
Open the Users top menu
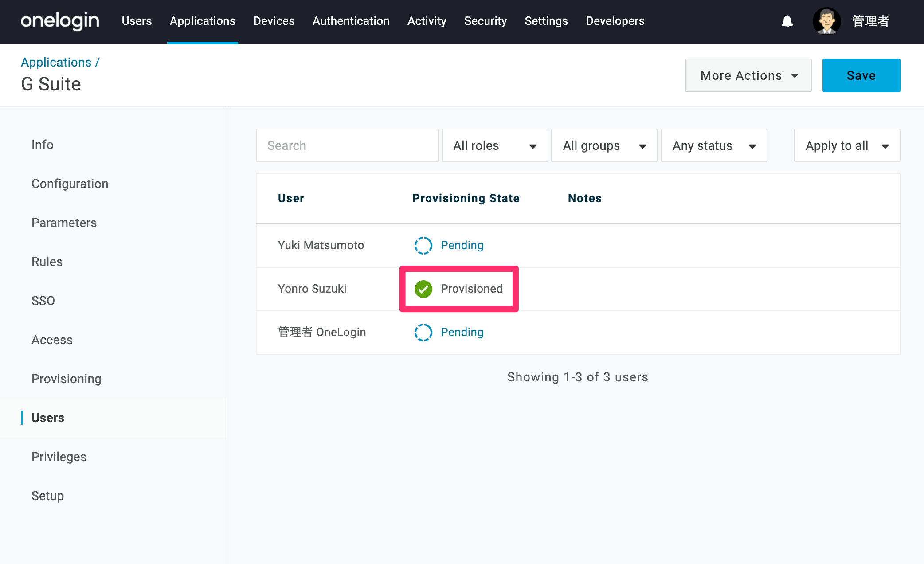point(137,21)
